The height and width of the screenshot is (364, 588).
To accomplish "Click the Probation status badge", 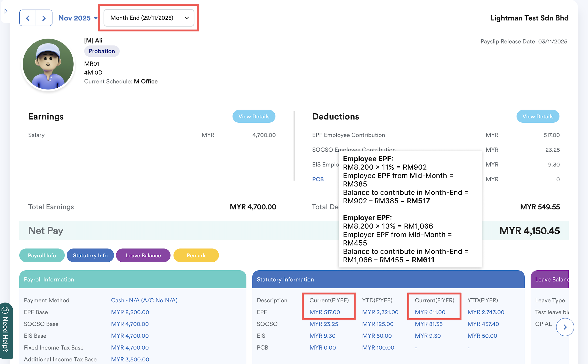I will tap(102, 51).
